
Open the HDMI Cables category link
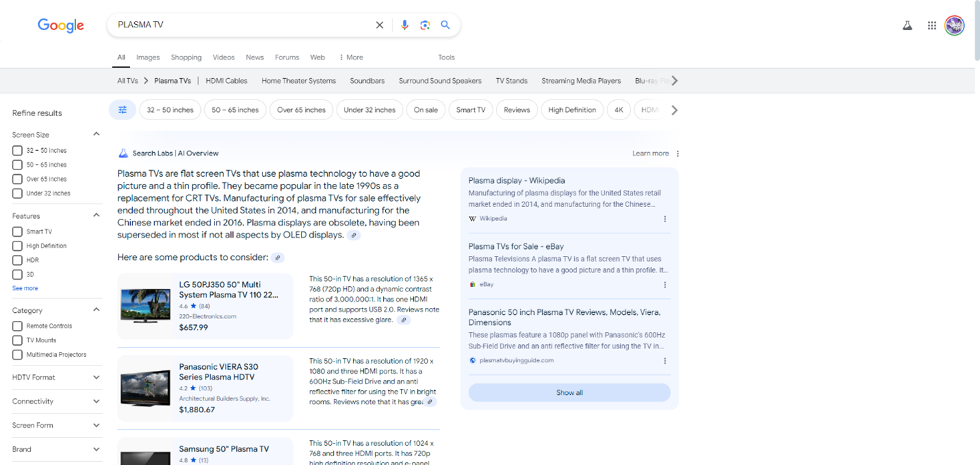227,81
